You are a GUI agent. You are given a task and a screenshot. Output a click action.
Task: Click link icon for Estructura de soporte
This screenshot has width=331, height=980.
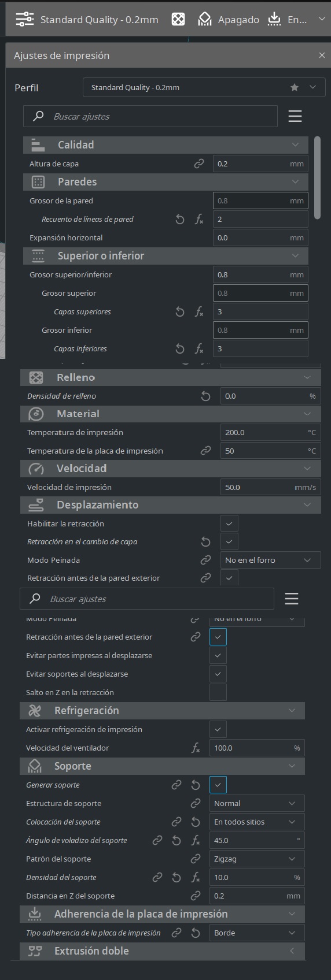click(x=196, y=803)
